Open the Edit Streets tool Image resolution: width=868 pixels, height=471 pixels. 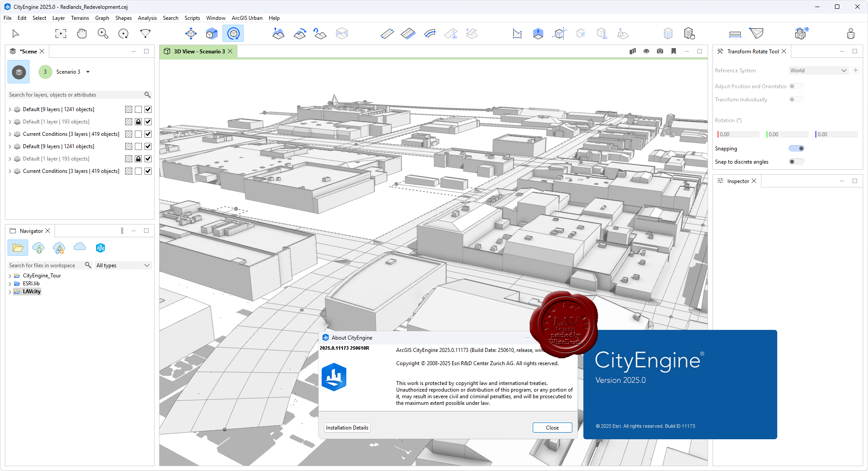(x=408, y=34)
